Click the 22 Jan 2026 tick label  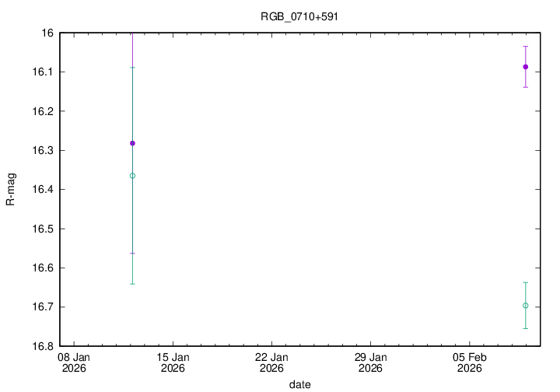tap(271, 362)
